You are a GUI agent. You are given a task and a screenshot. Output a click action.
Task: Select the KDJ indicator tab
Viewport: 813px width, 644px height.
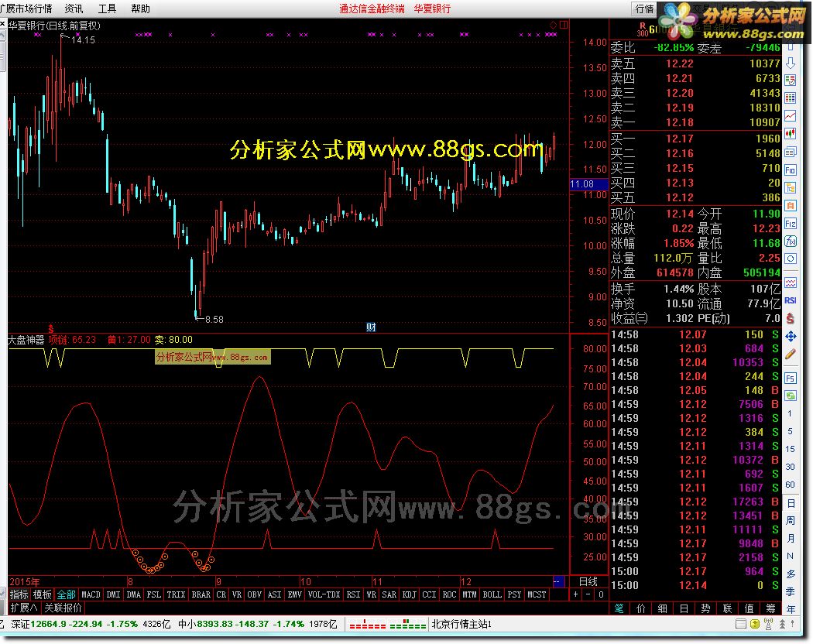[409, 594]
